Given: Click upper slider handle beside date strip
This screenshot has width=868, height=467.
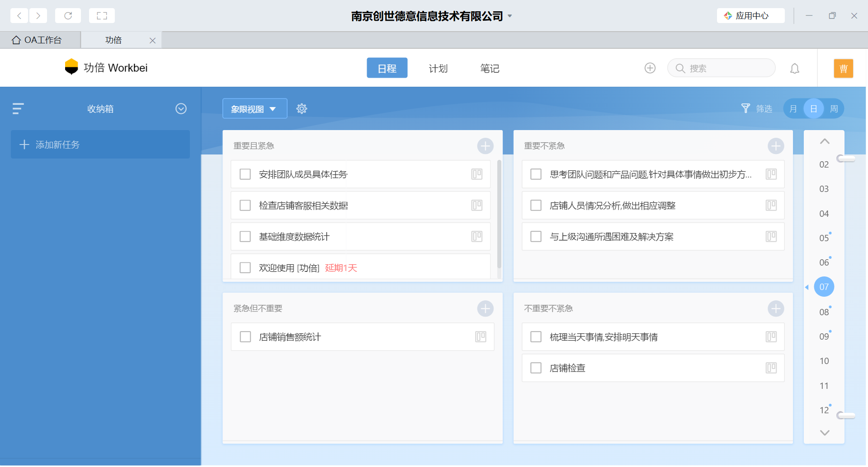Looking at the screenshot, I should click(845, 159).
